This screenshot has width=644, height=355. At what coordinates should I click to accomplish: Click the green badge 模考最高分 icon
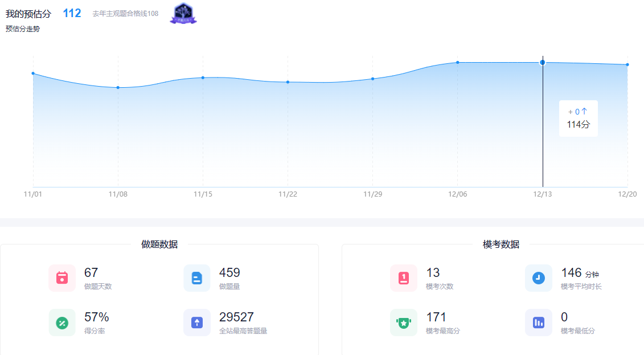coord(404,323)
